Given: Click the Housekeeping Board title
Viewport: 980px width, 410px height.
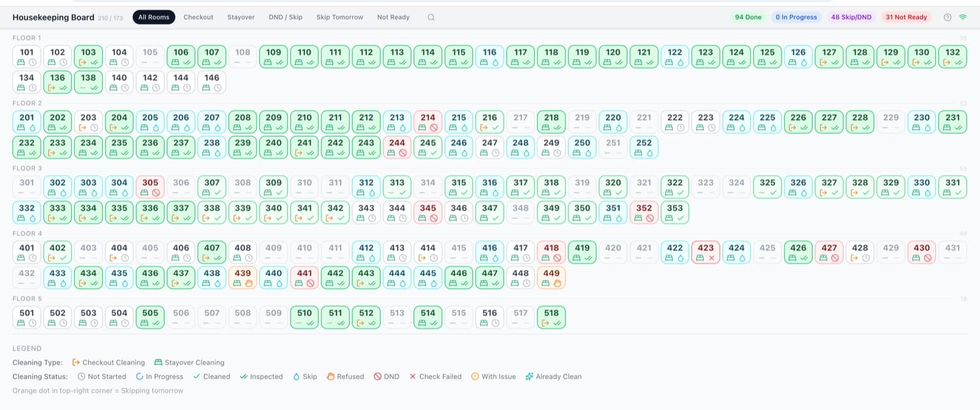Looking at the screenshot, I should click(53, 17).
